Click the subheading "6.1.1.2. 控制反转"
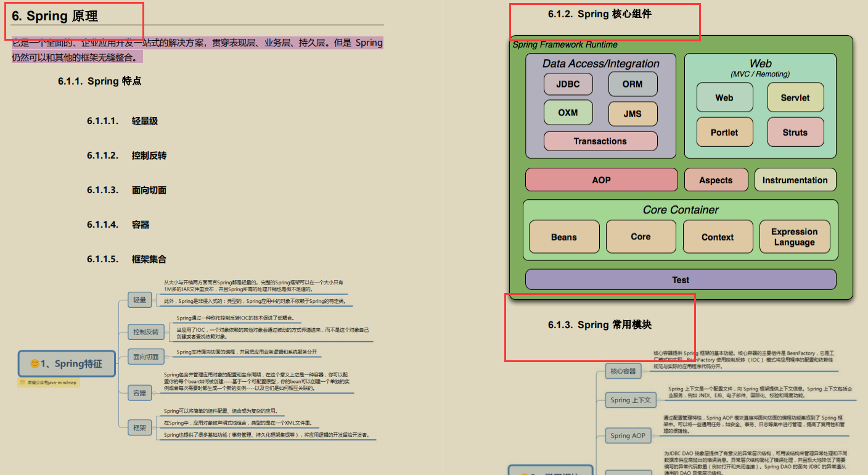868x475 pixels. pos(126,155)
